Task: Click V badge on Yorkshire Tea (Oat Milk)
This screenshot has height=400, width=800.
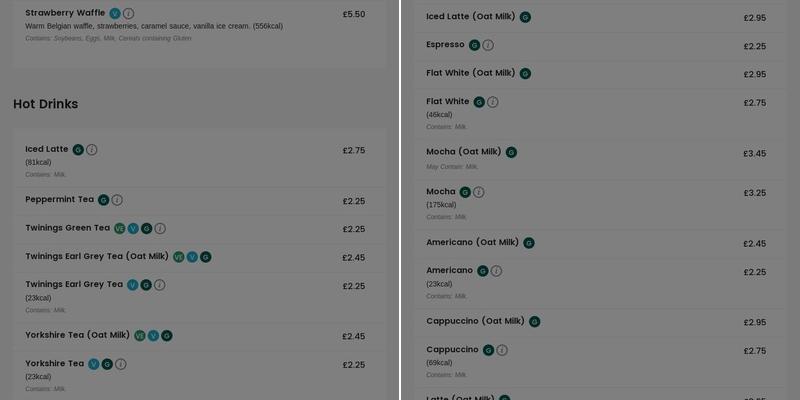Action: click(x=153, y=336)
